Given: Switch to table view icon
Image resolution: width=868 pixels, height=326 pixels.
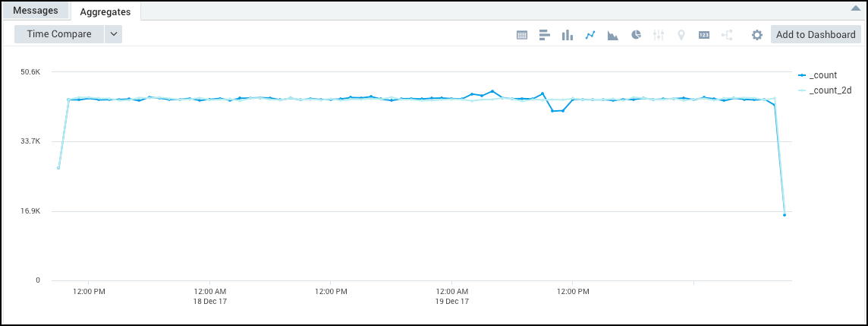Looking at the screenshot, I should click(x=522, y=35).
